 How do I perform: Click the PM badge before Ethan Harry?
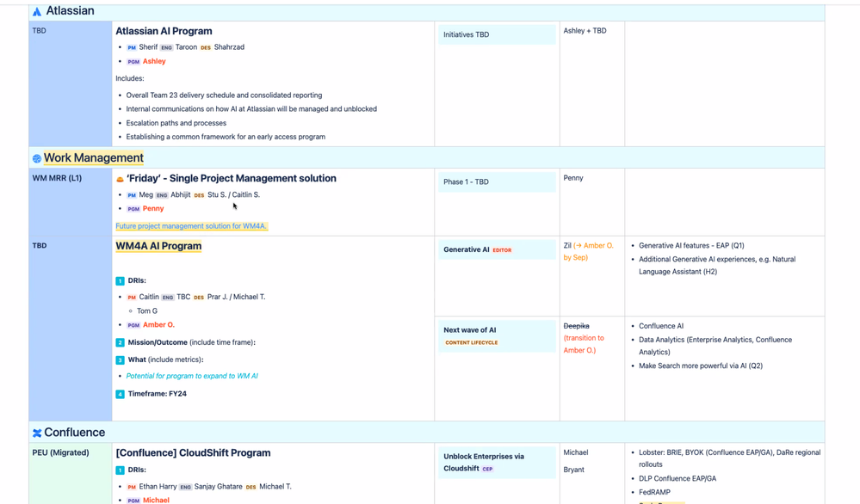pyautogui.click(x=132, y=487)
